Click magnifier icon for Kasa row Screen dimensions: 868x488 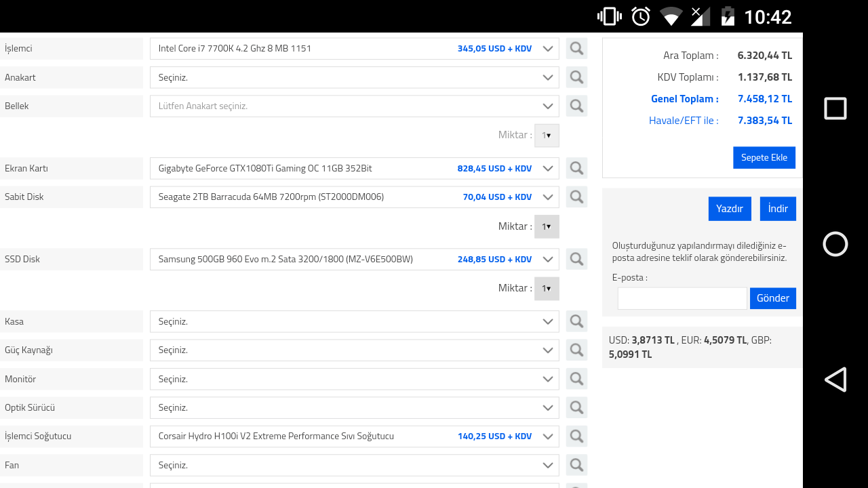(576, 321)
